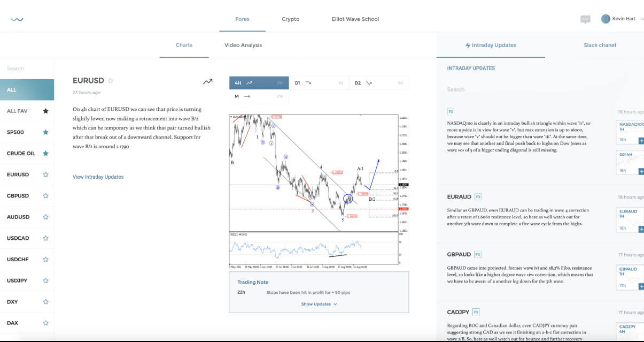Click FX tag next to GBPAUD
Screen dimensions: 644x342
pos(478,254)
